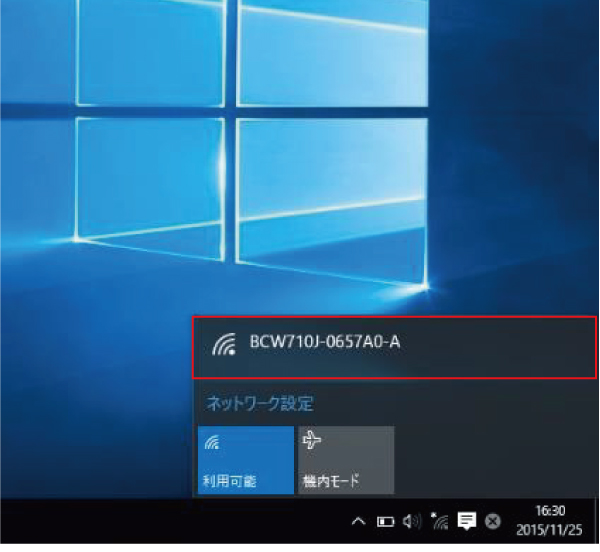
Task: Click the round X tray icon
Action: (x=493, y=521)
